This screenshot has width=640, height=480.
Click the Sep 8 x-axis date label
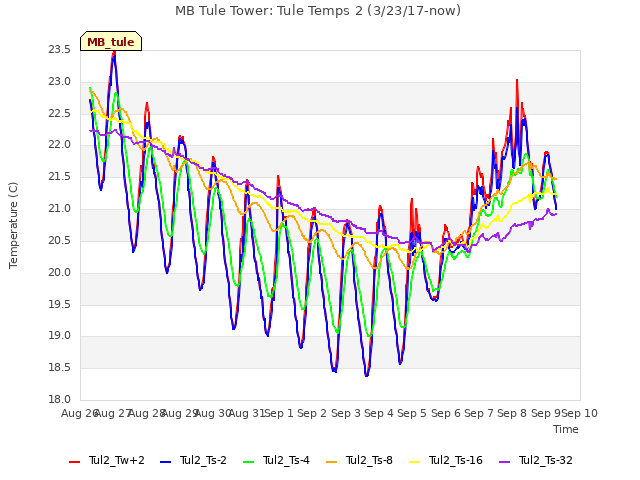[x=512, y=413]
